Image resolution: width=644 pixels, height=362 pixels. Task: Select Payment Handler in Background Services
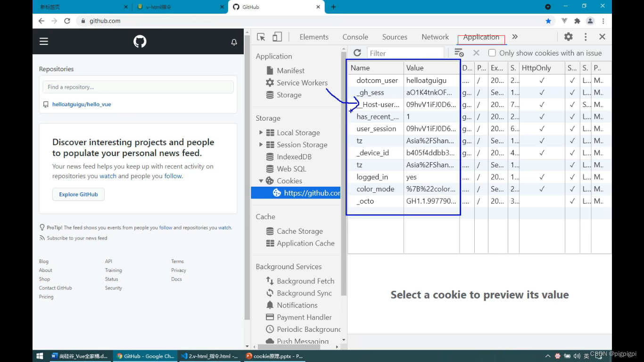(304, 317)
